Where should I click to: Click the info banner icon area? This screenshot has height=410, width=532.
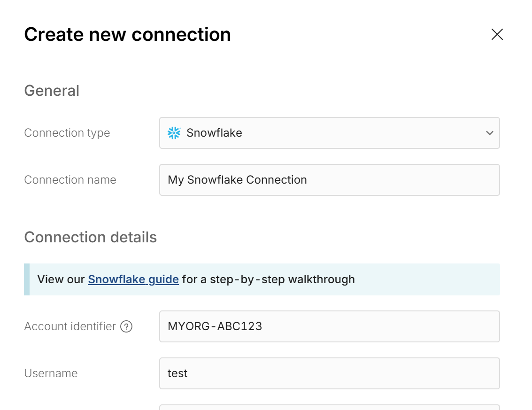pyautogui.click(x=26, y=279)
